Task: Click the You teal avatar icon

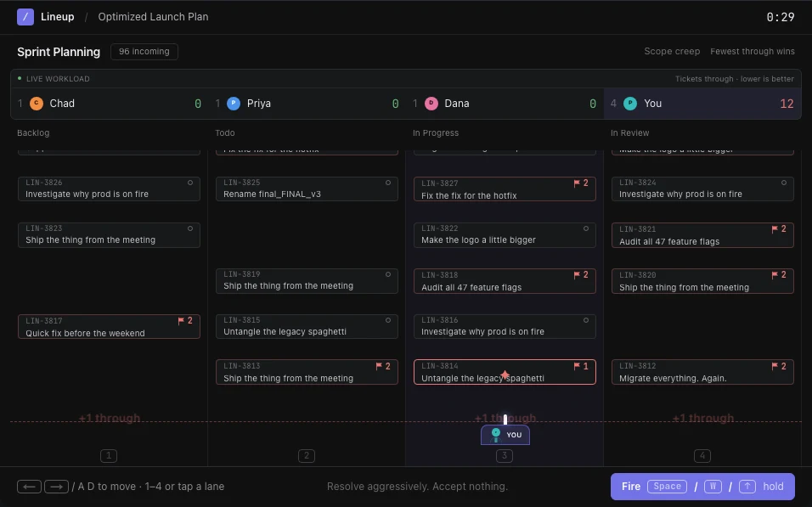Action: click(630, 104)
